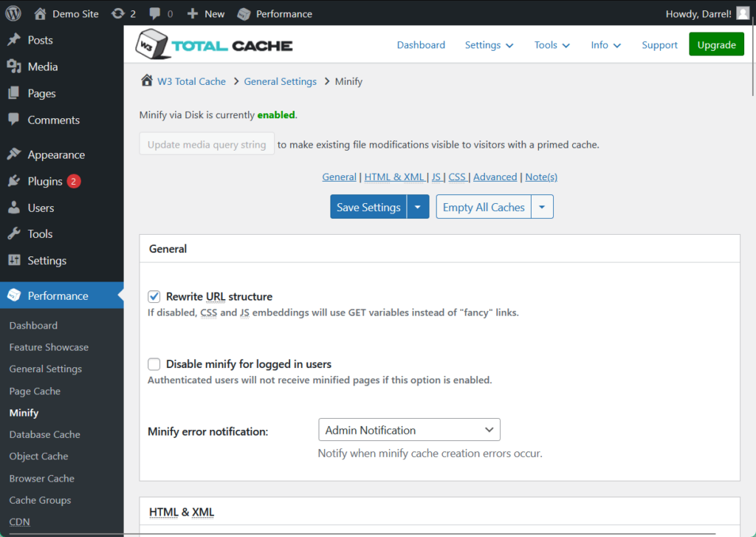Open Object Cache submenu item
The height and width of the screenshot is (537, 756).
point(38,456)
